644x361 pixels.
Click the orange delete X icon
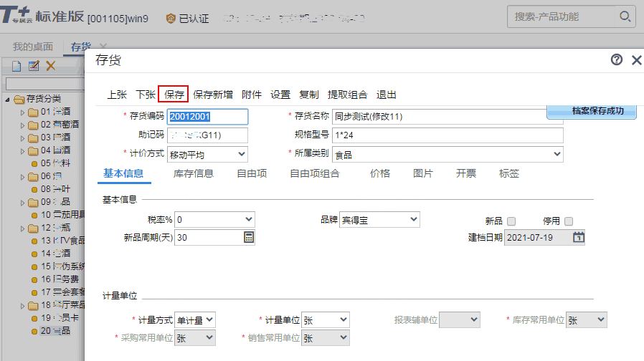51,66
